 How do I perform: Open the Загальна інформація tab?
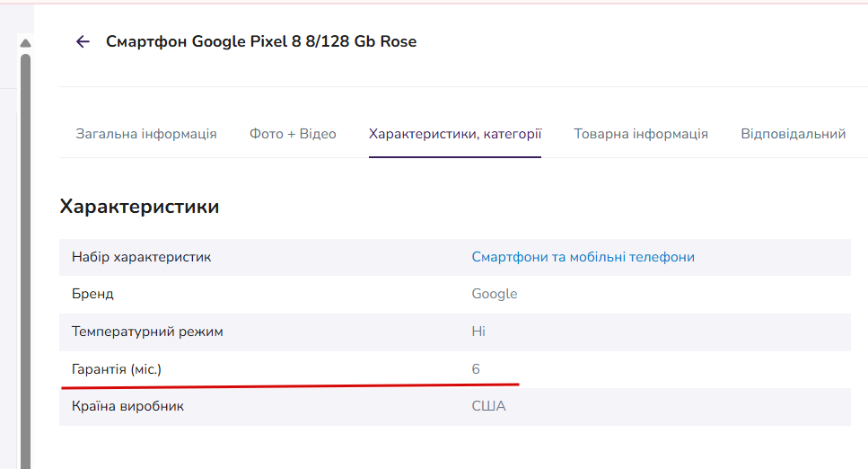pos(146,134)
